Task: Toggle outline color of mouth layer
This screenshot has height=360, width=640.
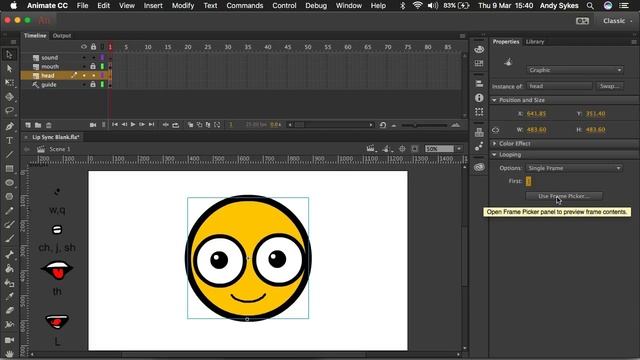Action: (x=102, y=66)
